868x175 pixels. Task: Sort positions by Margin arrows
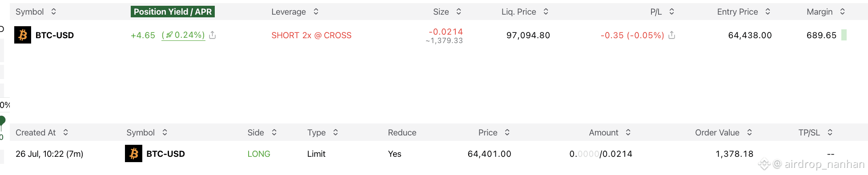pyautogui.click(x=843, y=12)
